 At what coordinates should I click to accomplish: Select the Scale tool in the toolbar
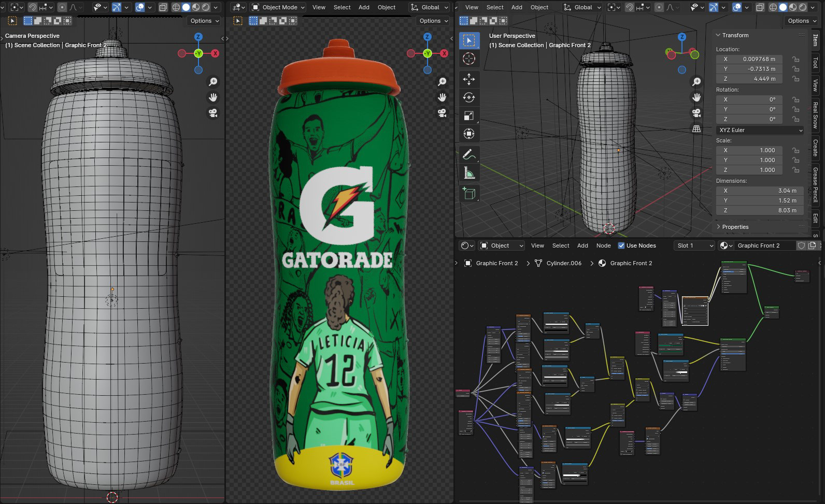469,116
